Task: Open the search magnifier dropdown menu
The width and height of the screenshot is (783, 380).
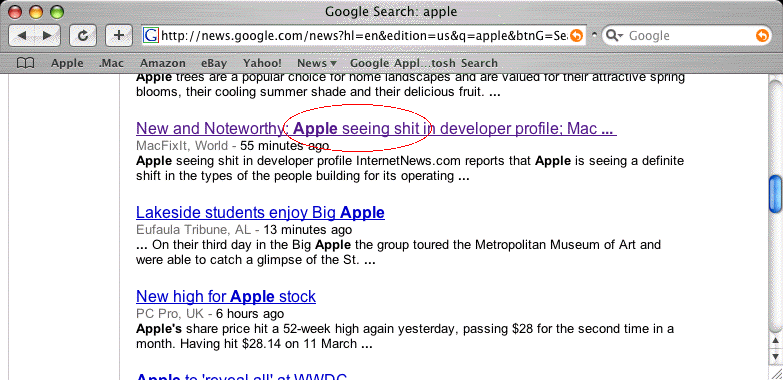Action: click(615, 35)
